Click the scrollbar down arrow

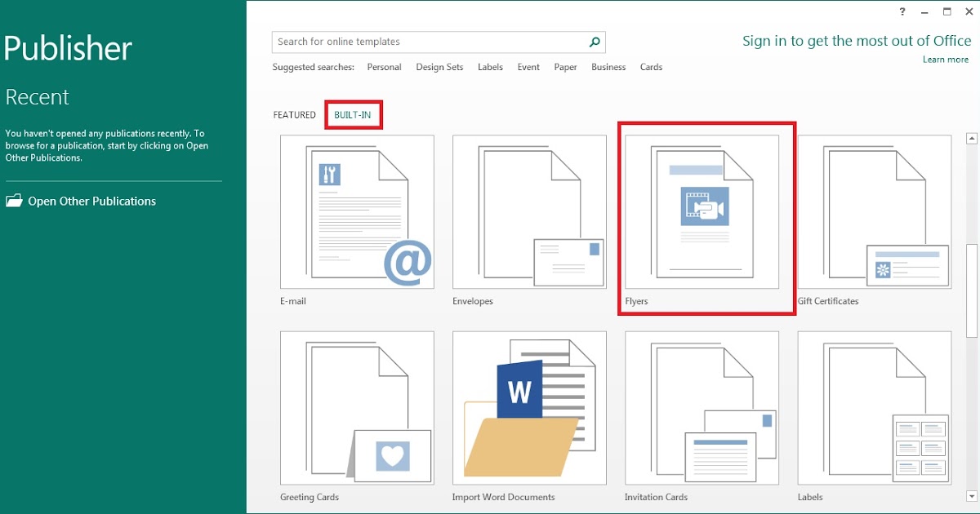point(972,495)
